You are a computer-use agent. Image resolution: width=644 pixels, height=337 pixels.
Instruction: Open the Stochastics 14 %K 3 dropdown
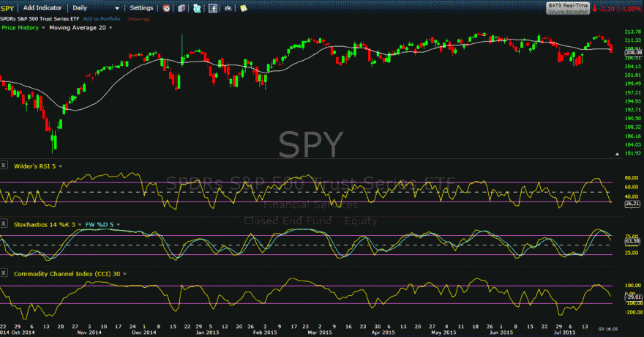(80, 225)
